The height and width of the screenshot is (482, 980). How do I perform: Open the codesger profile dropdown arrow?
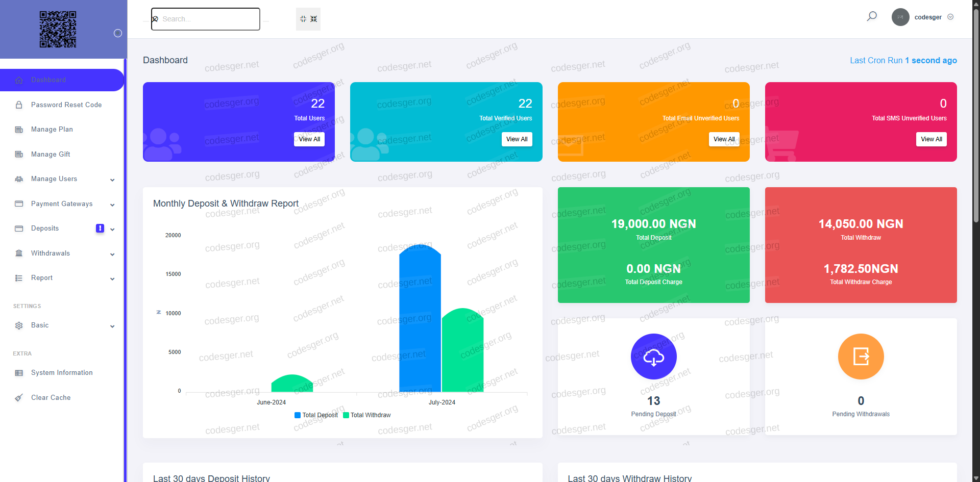950,17
